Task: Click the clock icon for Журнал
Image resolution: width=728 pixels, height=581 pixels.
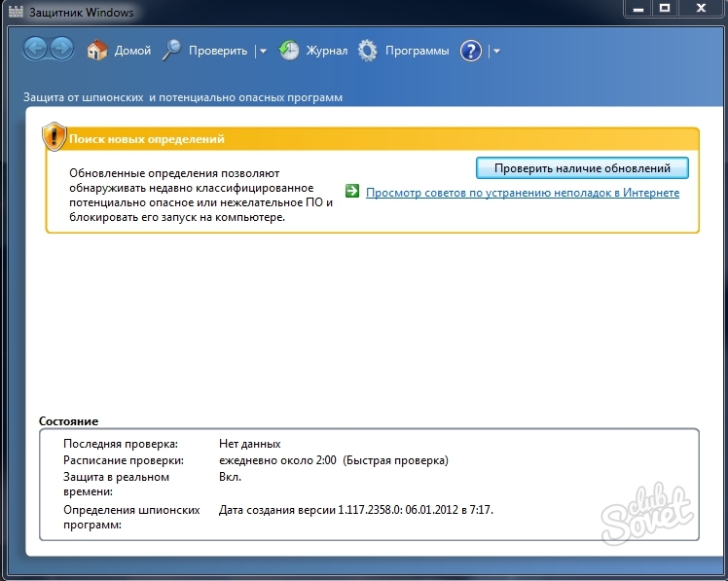Action: [289, 50]
